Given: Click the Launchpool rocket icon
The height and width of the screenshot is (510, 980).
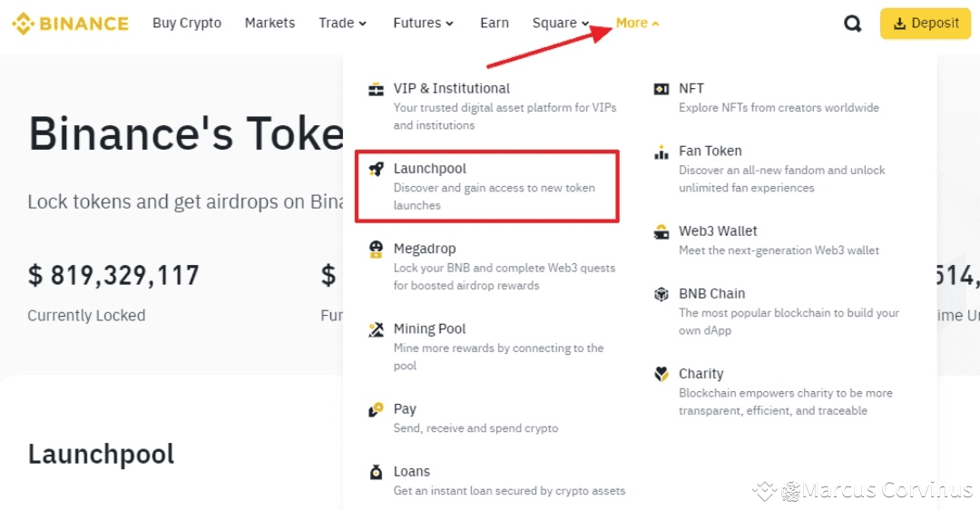Looking at the screenshot, I should [376, 169].
